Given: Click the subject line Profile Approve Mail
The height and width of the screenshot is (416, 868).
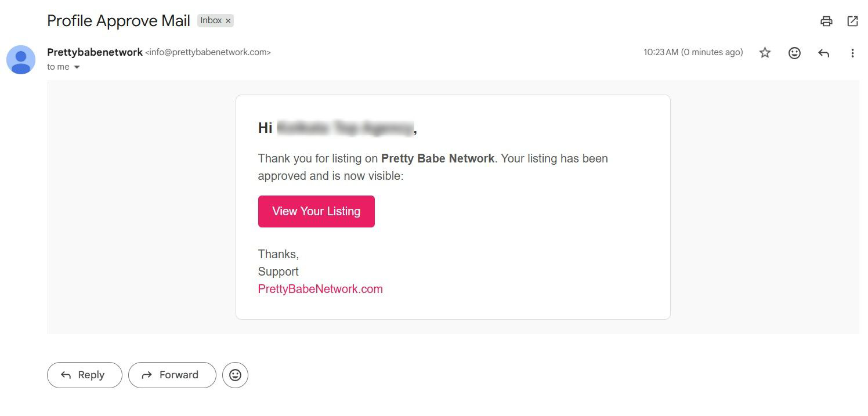Looking at the screenshot, I should 118,21.
